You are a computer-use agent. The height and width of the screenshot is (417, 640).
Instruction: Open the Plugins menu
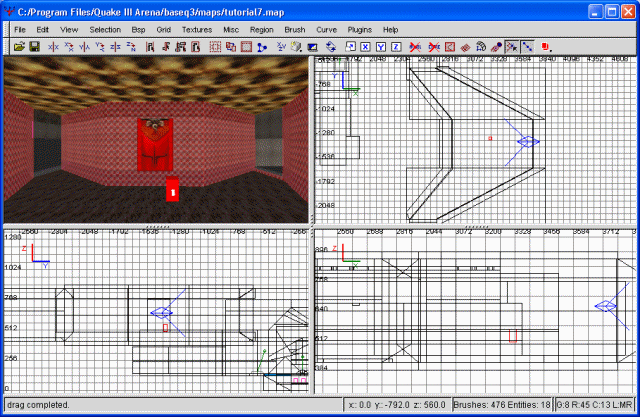point(360,30)
